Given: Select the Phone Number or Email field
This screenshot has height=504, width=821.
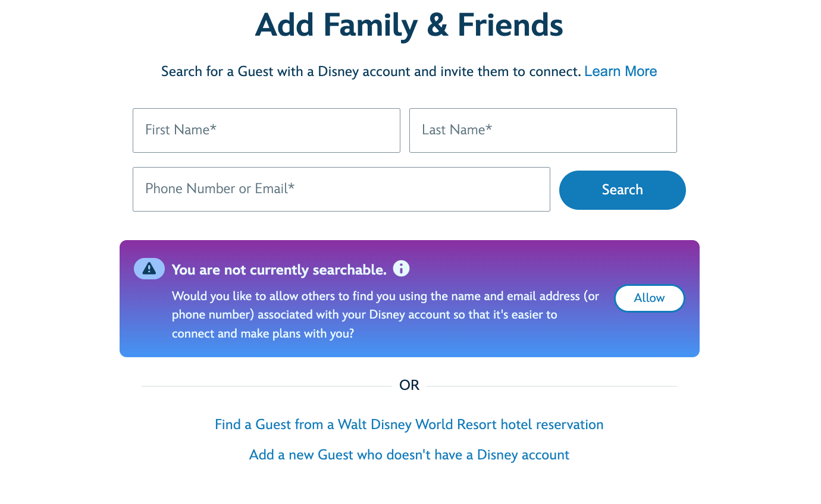Looking at the screenshot, I should coord(341,189).
